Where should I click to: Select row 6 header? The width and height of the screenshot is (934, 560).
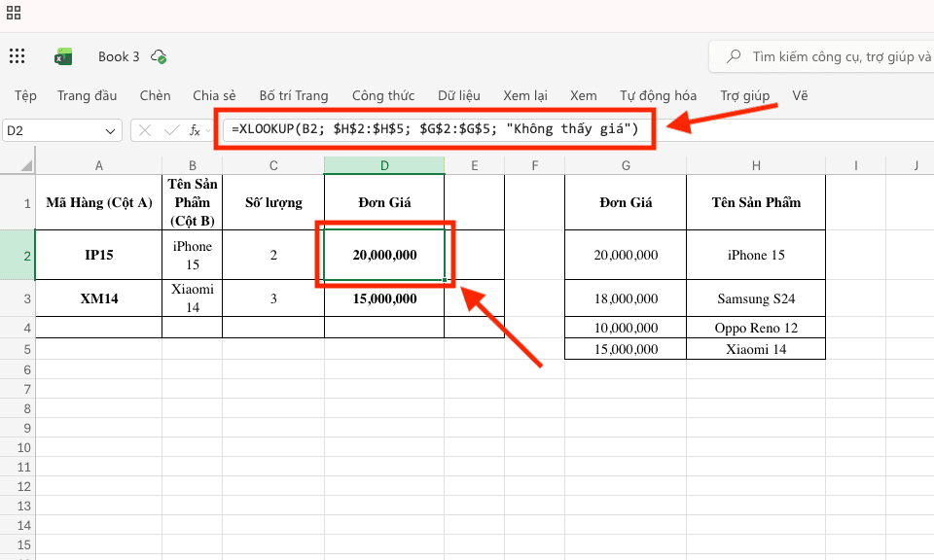[x=18, y=369]
